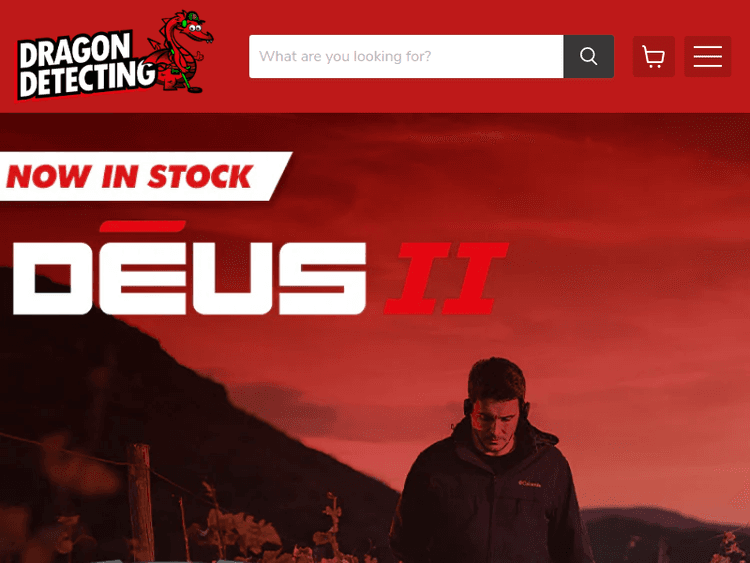
Task: Open the shopping cart
Action: [653, 56]
